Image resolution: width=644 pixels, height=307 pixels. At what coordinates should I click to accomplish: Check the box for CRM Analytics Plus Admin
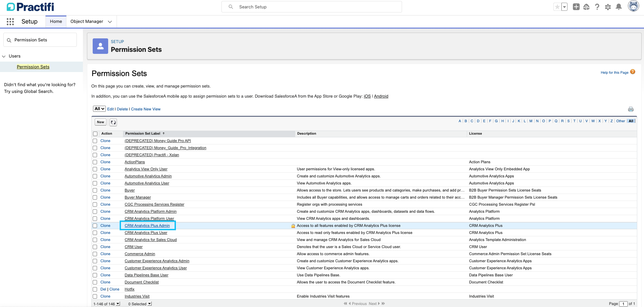95,226
